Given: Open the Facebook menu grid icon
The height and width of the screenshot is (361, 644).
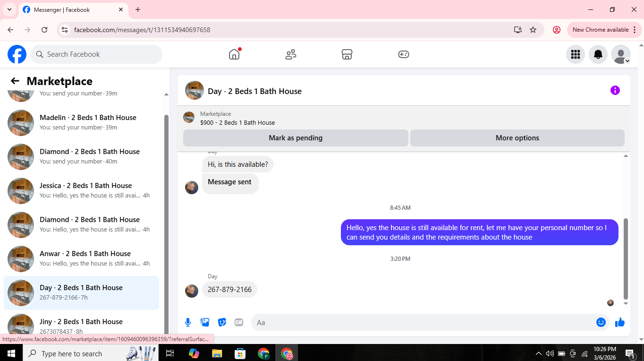Looking at the screenshot, I should tap(575, 54).
